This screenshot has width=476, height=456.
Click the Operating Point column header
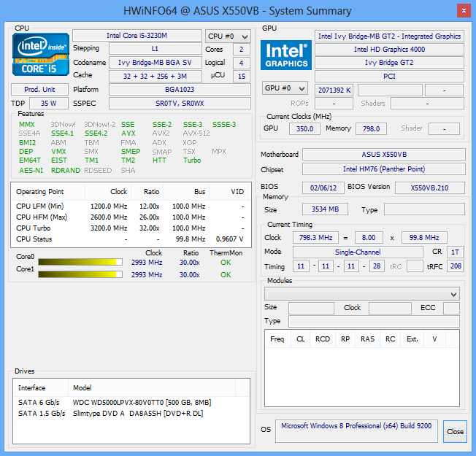(48, 192)
